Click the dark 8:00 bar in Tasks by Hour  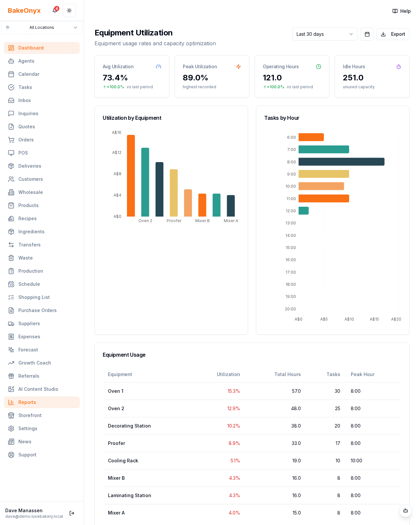coord(342,162)
